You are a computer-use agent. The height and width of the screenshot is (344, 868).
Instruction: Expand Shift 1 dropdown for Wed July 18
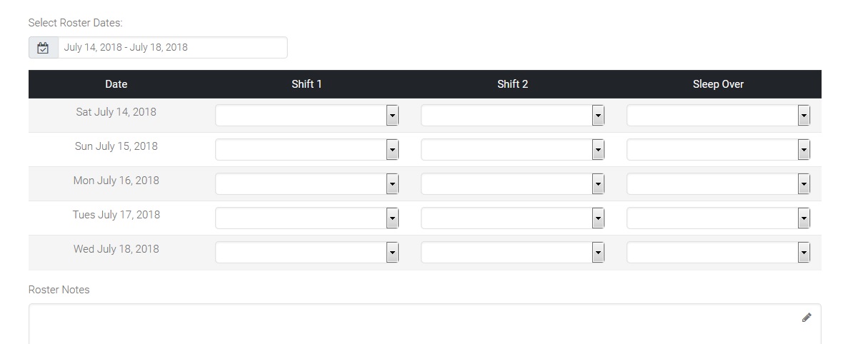(x=306, y=253)
